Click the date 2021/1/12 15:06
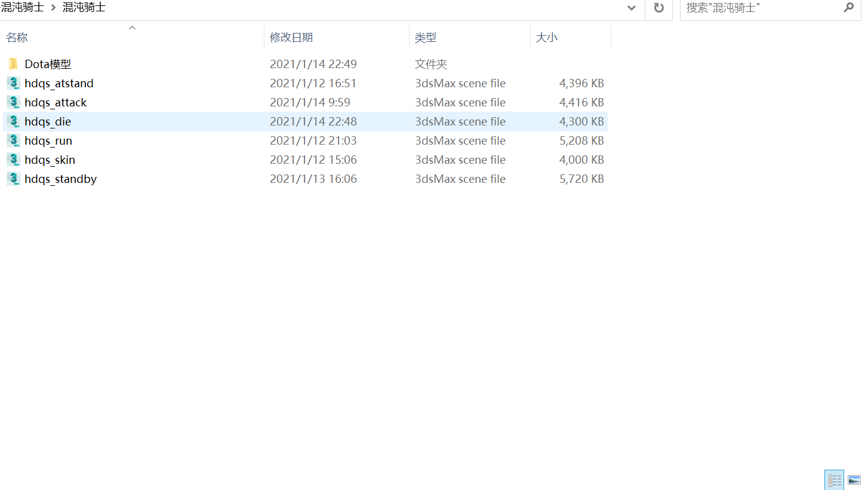The image size is (868, 490). [x=313, y=160]
